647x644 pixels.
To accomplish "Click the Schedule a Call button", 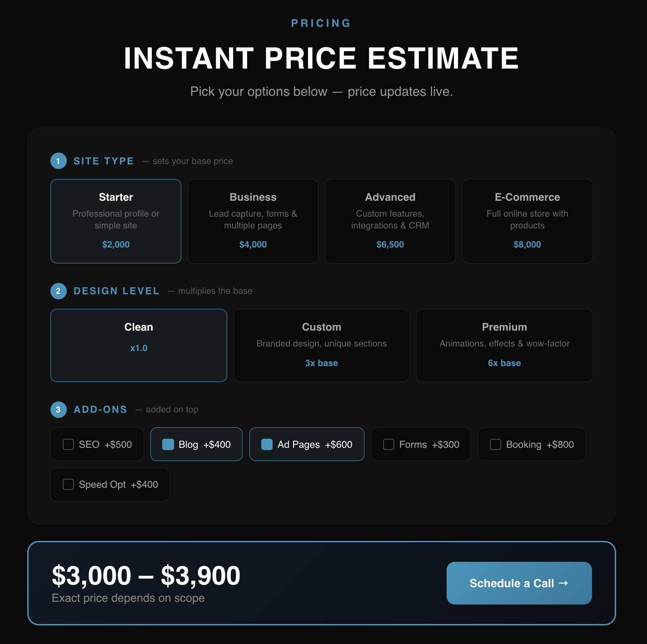I will click(519, 583).
